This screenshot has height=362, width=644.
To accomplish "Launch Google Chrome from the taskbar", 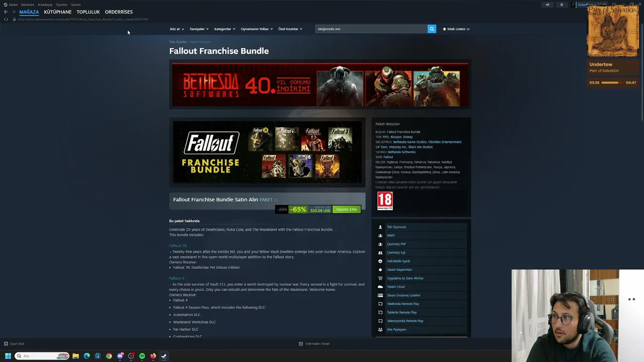I will (x=109, y=356).
